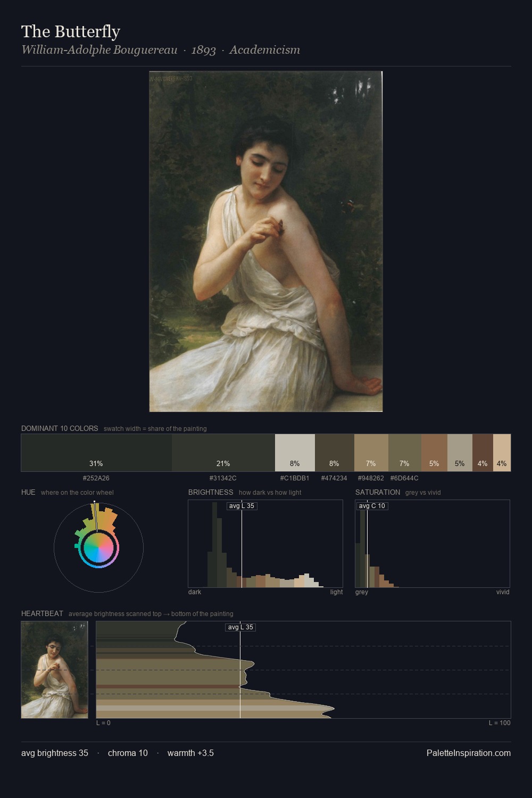Click the hex code #31342C
The width and height of the screenshot is (532, 798).
coord(223,478)
